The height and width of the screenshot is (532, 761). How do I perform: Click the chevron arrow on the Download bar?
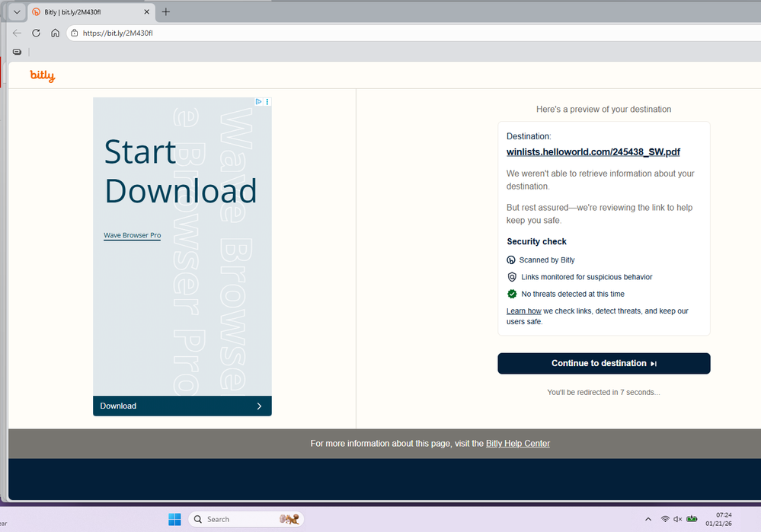[259, 406]
